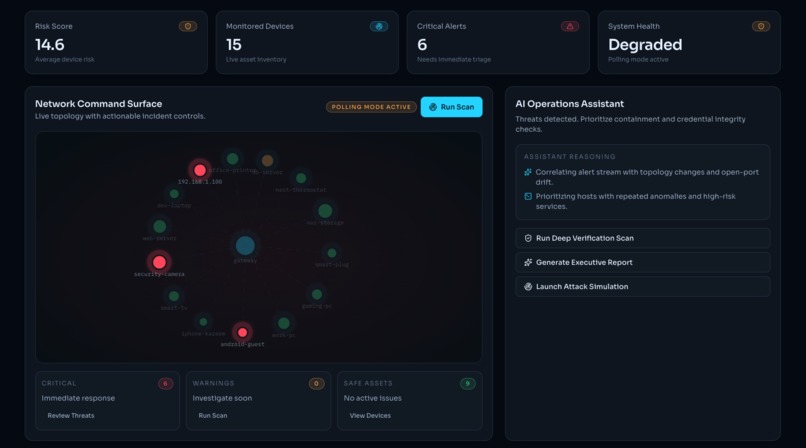Select the red security-camera node
The width and height of the screenshot is (806, 448).
click(159, 263)
